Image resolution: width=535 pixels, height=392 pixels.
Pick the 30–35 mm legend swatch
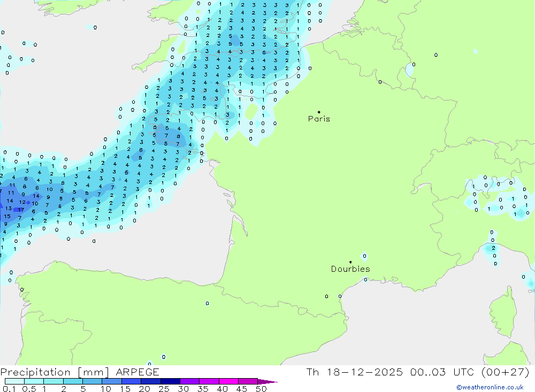click(189, 381)
